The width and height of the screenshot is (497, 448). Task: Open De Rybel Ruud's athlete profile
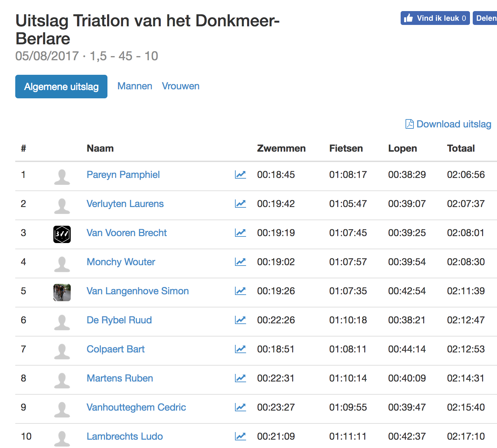click(x=119, y=320)
